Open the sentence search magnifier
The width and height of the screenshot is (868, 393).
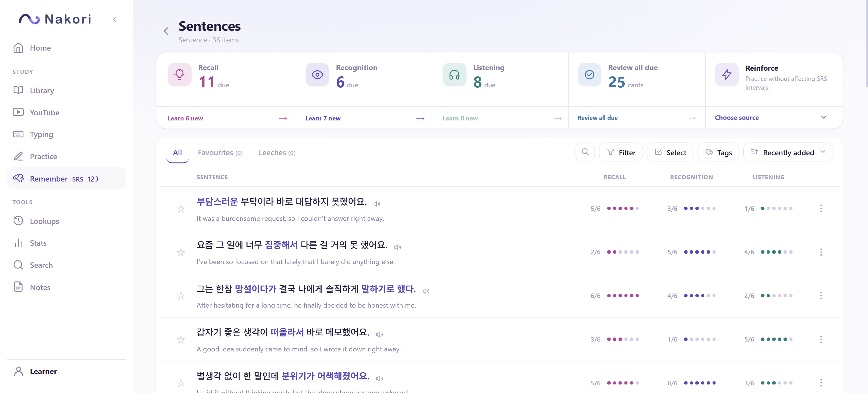tap(585, 152)
